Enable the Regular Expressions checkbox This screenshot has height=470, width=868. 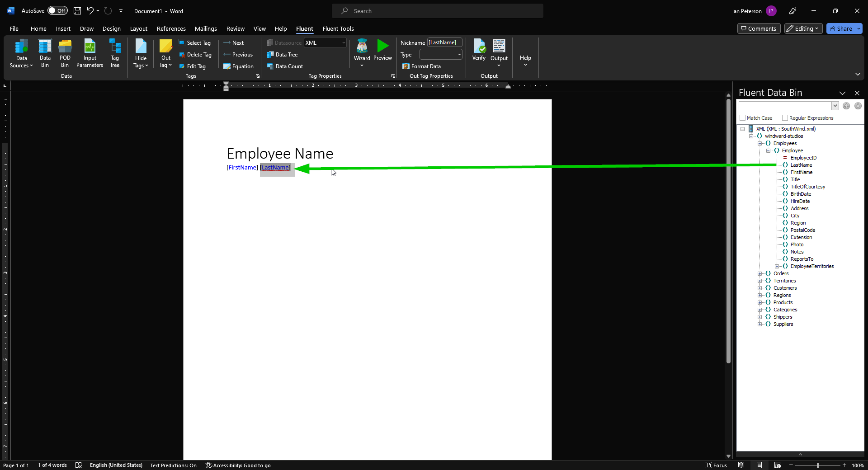785,118
